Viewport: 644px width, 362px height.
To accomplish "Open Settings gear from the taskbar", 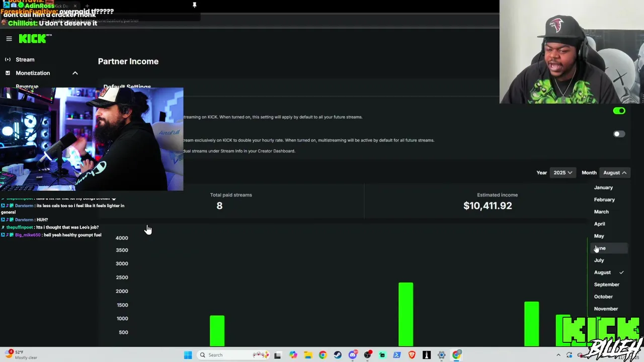I will [441, 355].
